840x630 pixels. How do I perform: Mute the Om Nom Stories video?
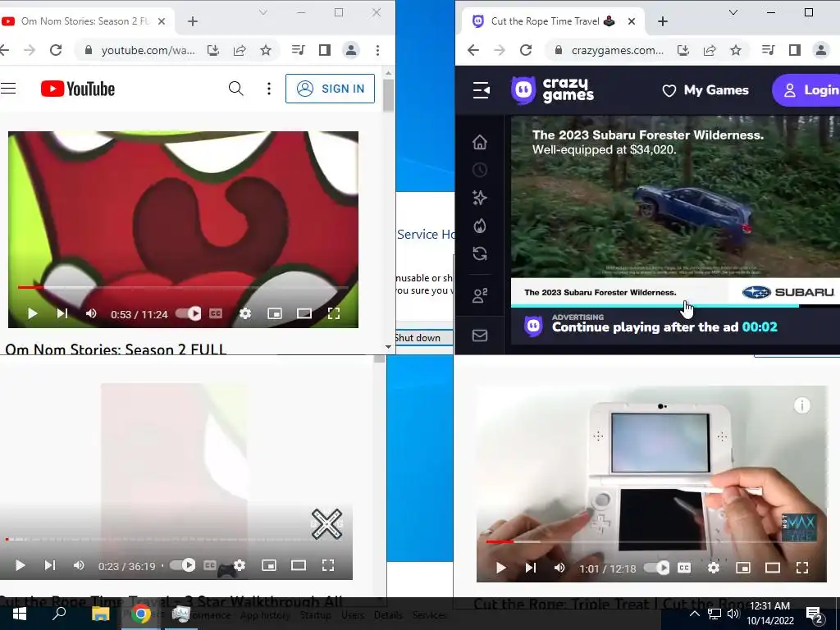(91, 313)
